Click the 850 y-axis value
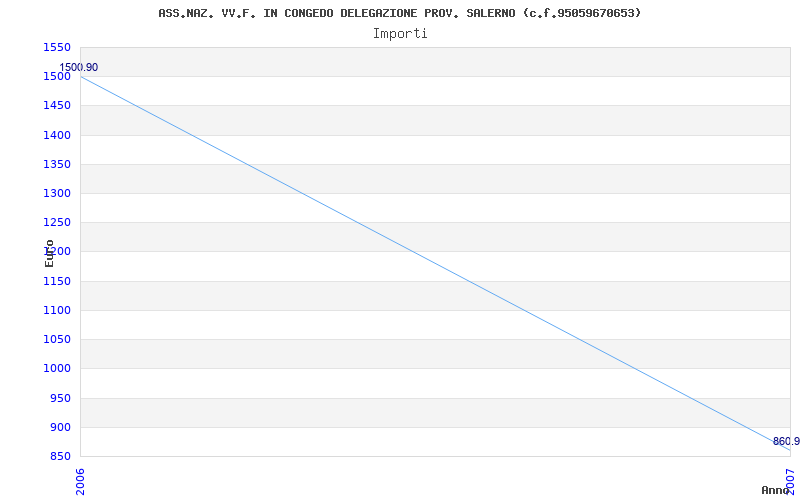Viewport: 800px width, 500px height. tap(60, 456)
